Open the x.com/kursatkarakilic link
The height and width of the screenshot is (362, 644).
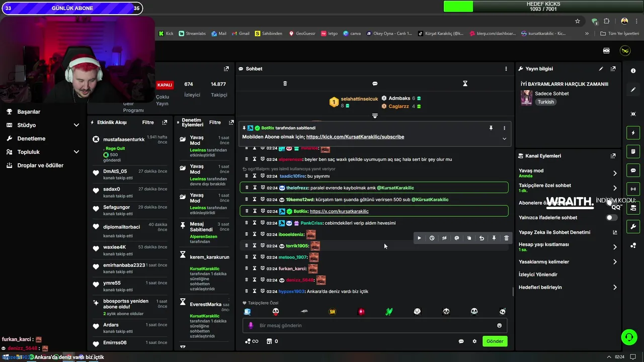339,211
